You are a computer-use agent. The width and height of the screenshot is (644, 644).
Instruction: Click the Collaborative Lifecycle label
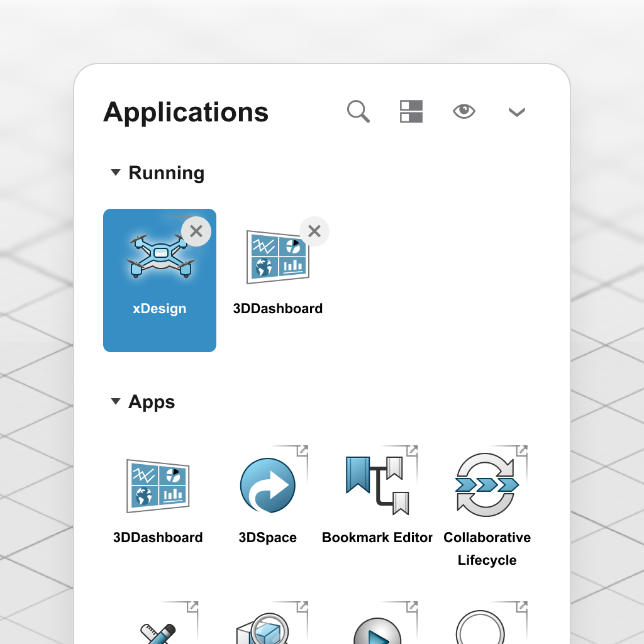coord(487,548)
